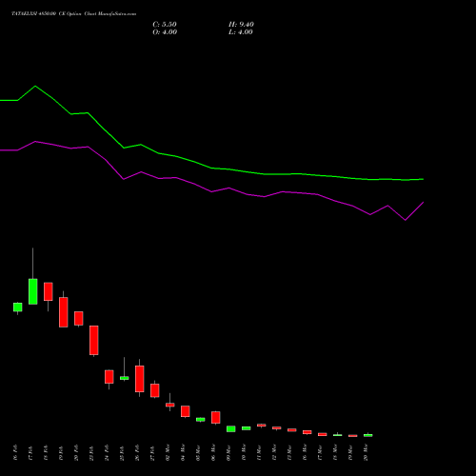Click the small green candlestick above 25 Feb
Viewport: 476px width, 476px height.
[125, 378]
